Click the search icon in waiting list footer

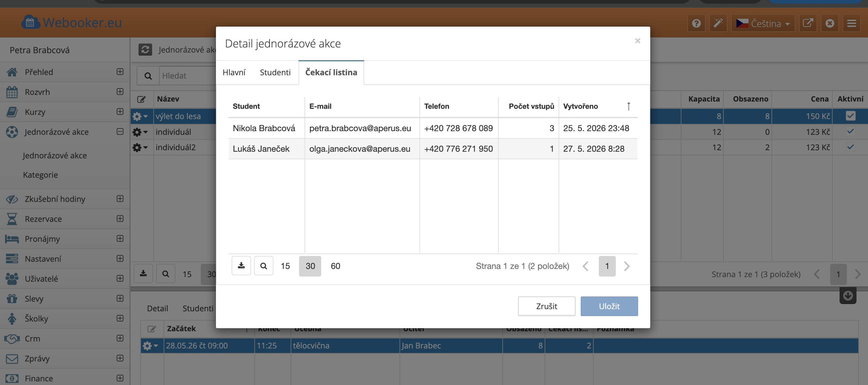[x=263, y=266]
